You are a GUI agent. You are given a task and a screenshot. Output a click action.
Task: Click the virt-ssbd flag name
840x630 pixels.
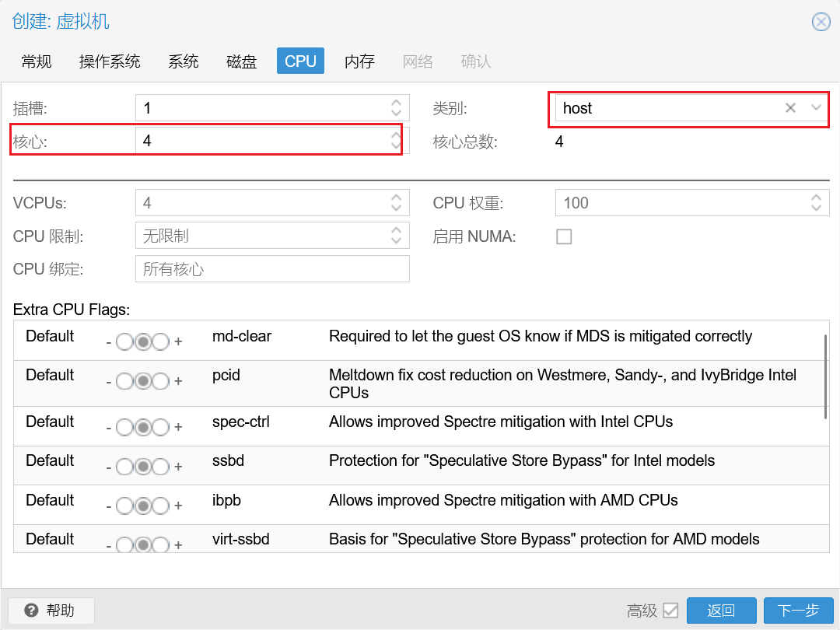click(x=241, y=540)
